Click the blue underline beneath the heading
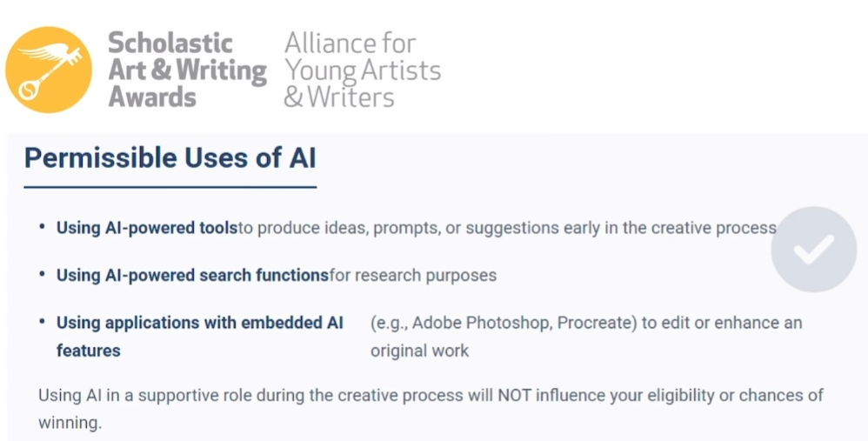The image size is (868, 441). coord(170,186)
